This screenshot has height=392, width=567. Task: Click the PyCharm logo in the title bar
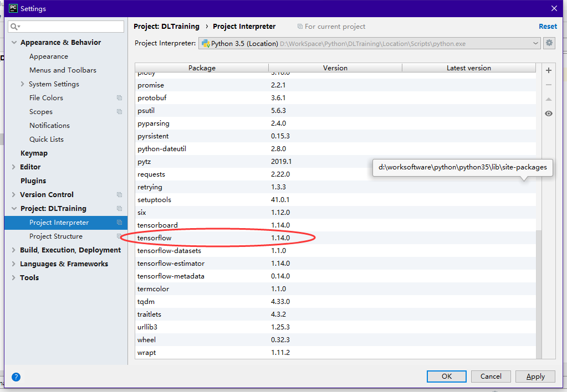click(13, 8)
